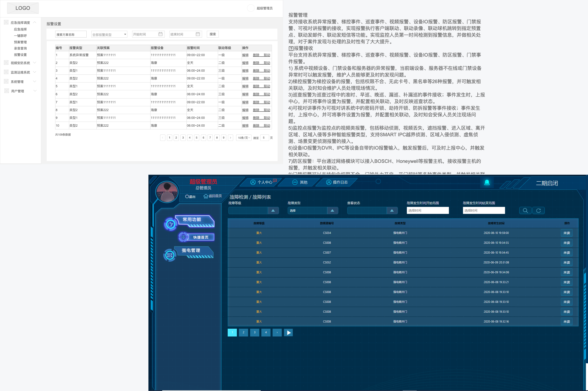The width and height of the screenshot is (588, 391).
Task: Click the search magnifier icon in the fault filter
Action: pos(525,211)
